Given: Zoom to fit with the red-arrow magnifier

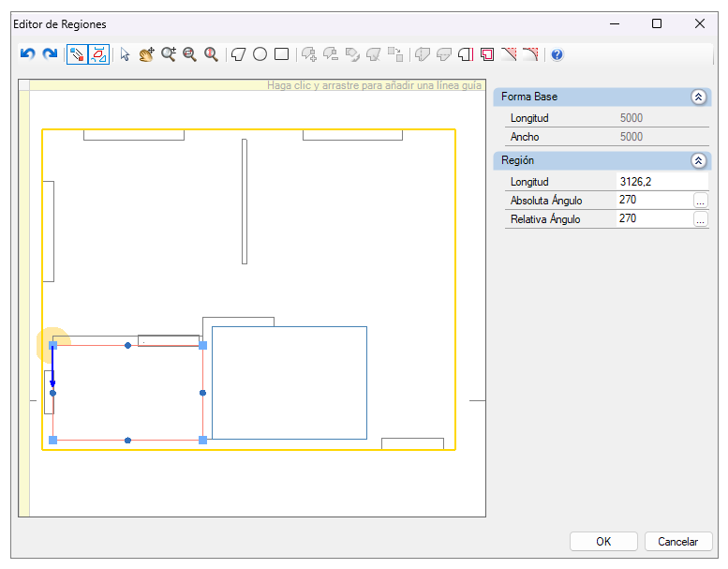Looking at the screenshot, I should point(190,54).
